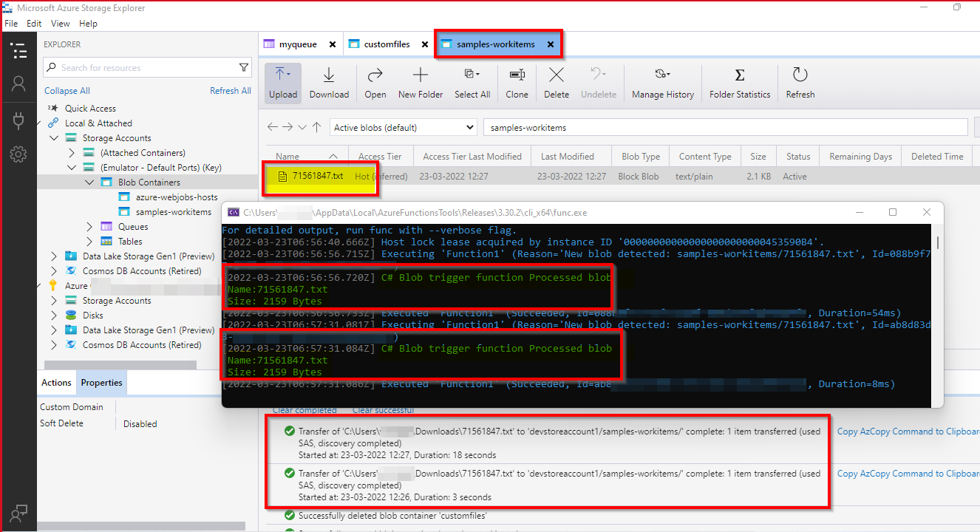This screenshot has height=532, width=980.
Task: Click the Open toolbar button
Action: [x=375, y=82]
